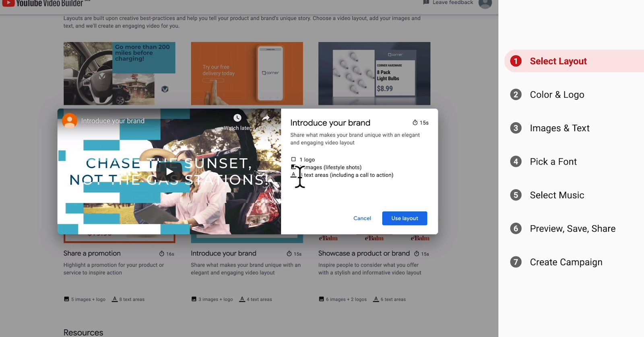644x337 pixels.
Task: Click the text icon next to '8 text areas'
Action: tap(115, 299)
